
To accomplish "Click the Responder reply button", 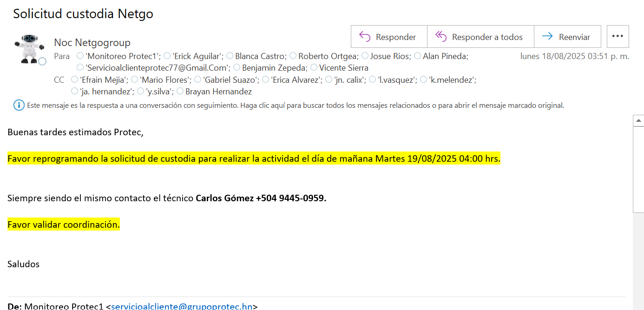I will (x=388, y=37).
